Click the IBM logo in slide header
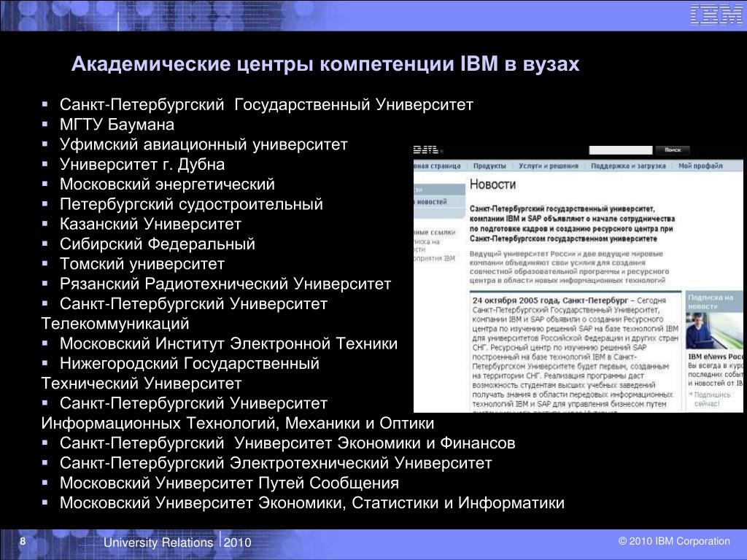Screen dimensions: 747x560 tap(716, 15)
